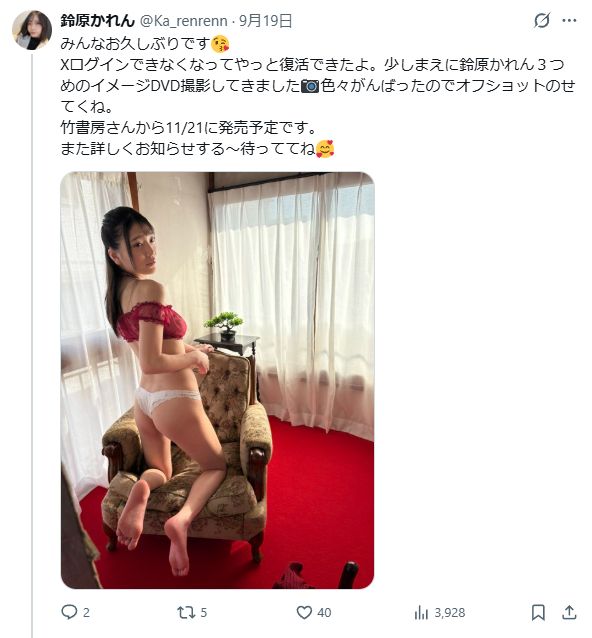
Task: Click the reply count 2
Action: click(86, 612)
